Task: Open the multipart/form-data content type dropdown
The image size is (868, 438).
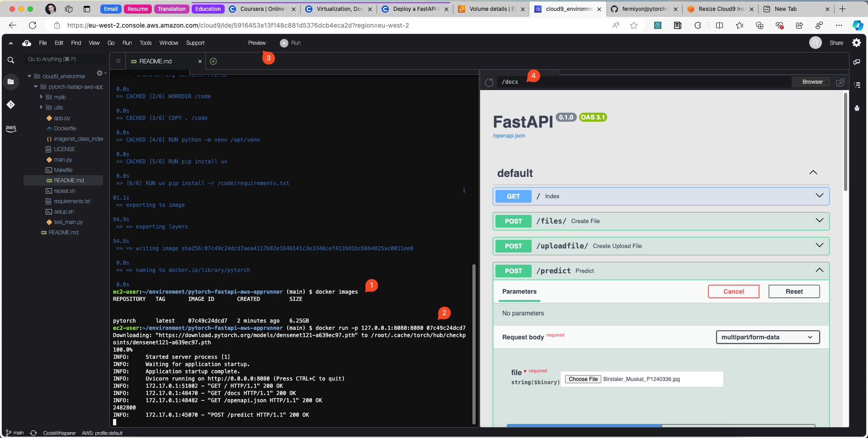Action: [x=768, y=337]
